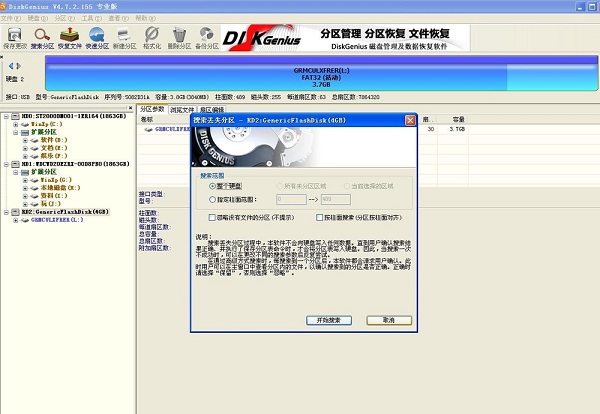This screenshot has width=600, height=414.
Task: Click the HD1 hard disk icon in the tree
Action: (15, 164)
